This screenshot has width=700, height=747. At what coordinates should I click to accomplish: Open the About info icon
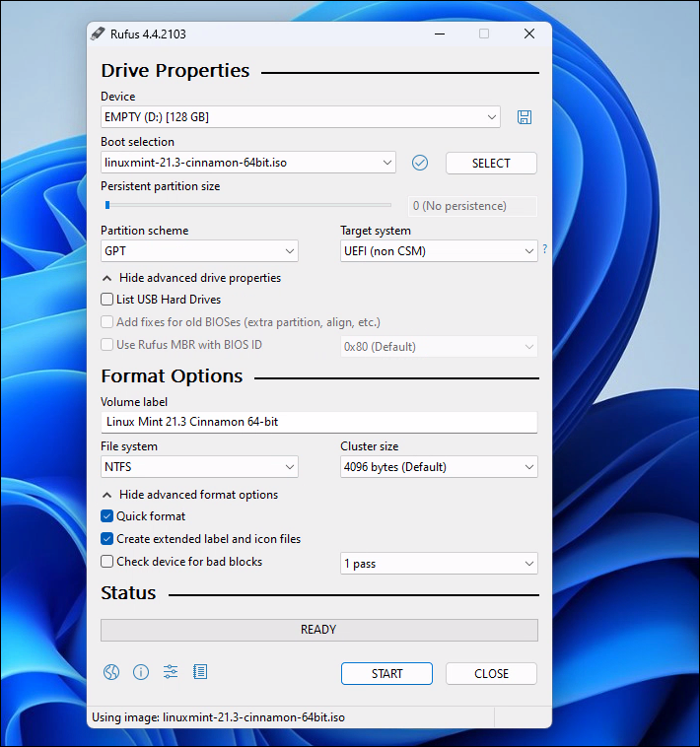[x=141, y=672]
